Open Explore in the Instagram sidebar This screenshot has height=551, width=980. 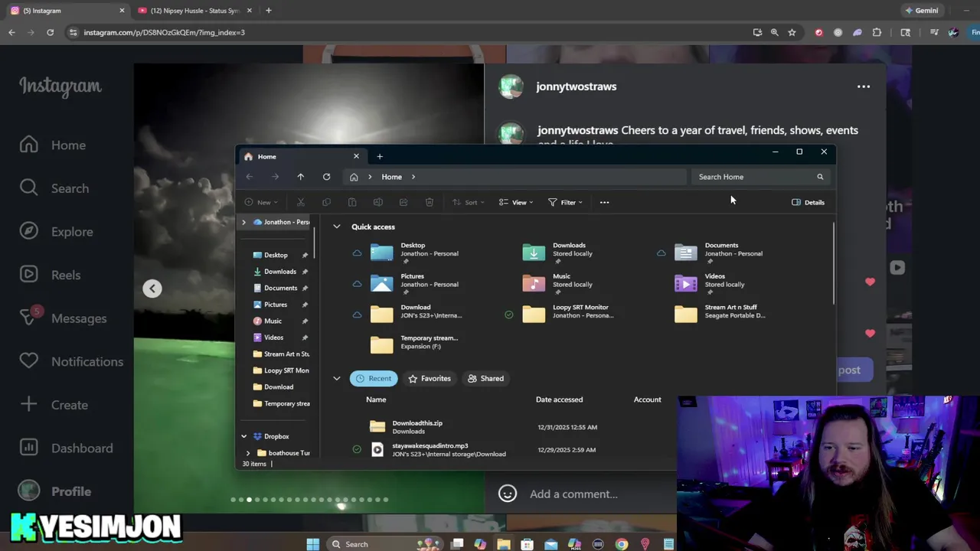pos(56,231)
